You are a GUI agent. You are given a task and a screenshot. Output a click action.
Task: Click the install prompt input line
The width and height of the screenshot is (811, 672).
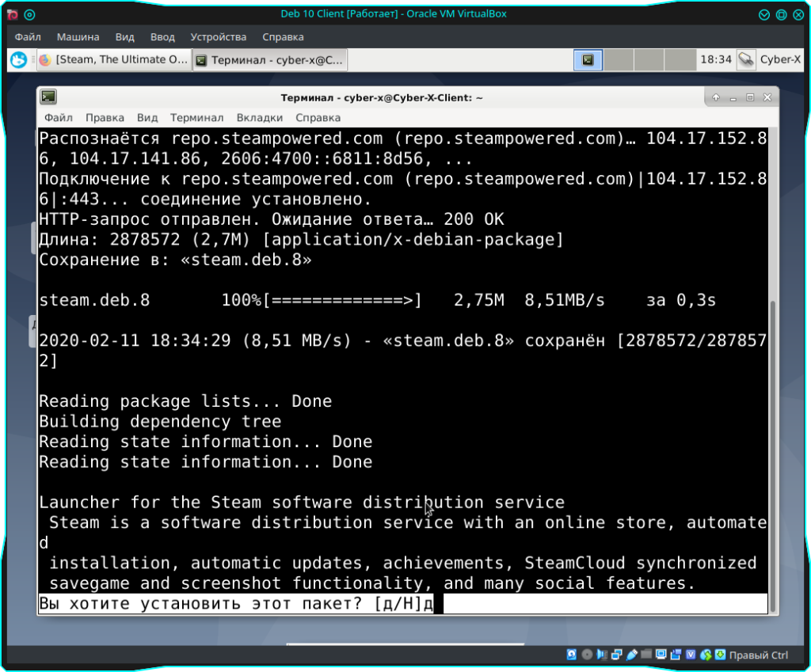403,604
